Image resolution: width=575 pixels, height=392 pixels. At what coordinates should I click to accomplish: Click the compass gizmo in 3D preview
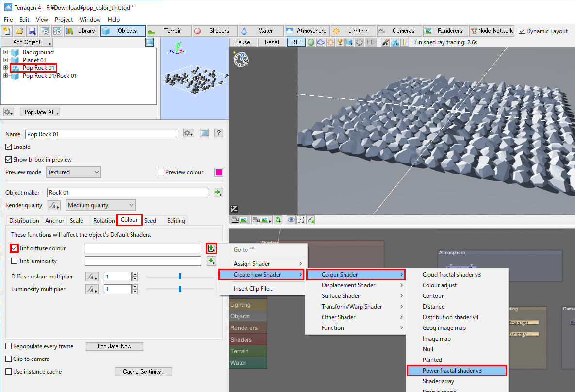click(241, 60)
